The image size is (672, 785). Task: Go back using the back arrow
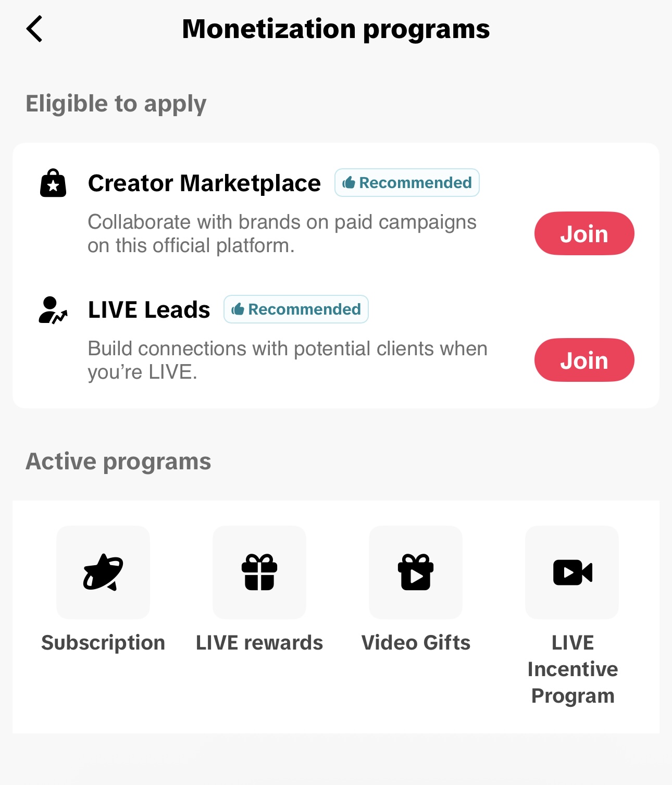pos(34,29)
